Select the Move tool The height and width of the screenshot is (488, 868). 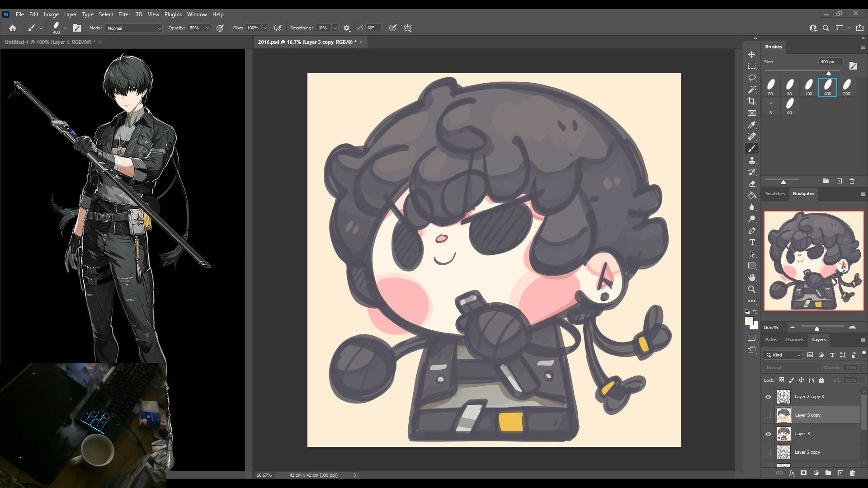pyautogui.click(x=752, y=54)
